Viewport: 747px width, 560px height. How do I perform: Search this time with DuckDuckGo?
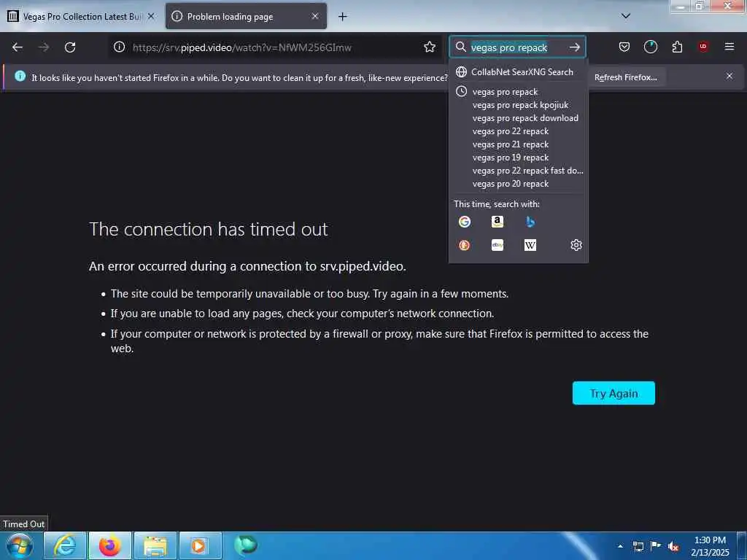click(465, 245)
